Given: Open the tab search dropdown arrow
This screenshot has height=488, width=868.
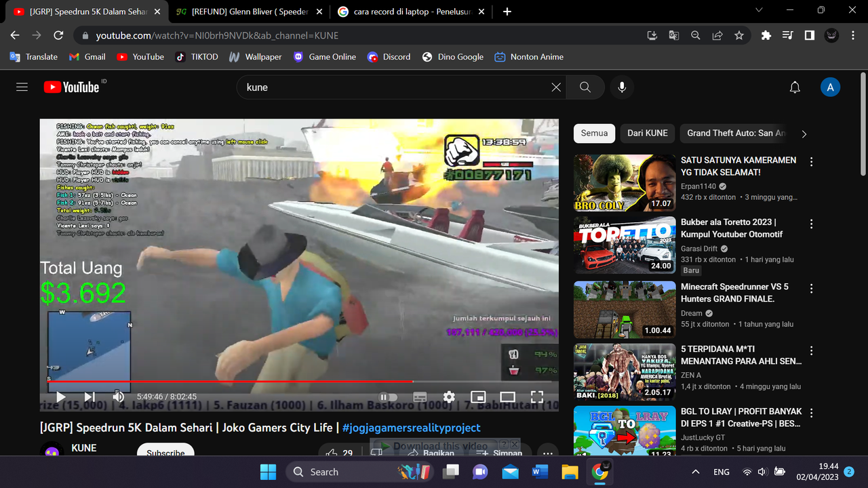Looking at the screenshot, I should (x=758, y=10).
